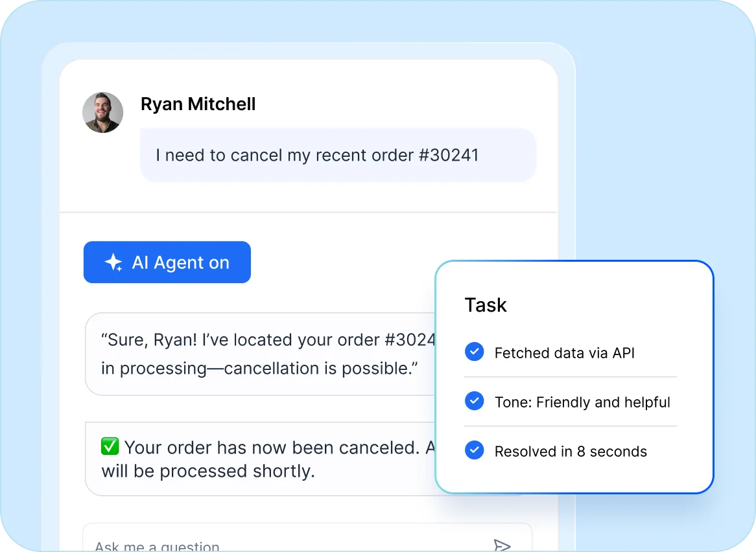Open Ryan Mitchell's profile avatar
The width and height of the screenshot is (756, 552).
[x=102, y=112]
